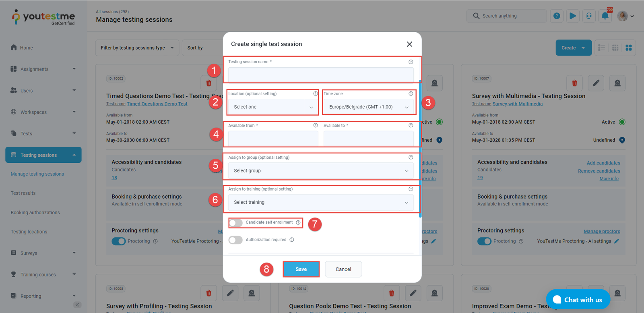This screenshot has width=644, height=313.
Task: Enable the Candidate self enrollment toggle
Action: click(x=235, y=223)
